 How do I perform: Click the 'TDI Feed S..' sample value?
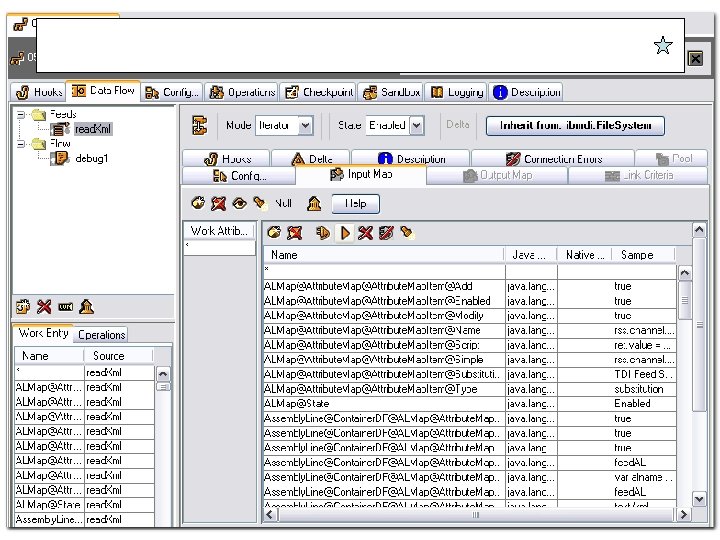tap(643, 375)
